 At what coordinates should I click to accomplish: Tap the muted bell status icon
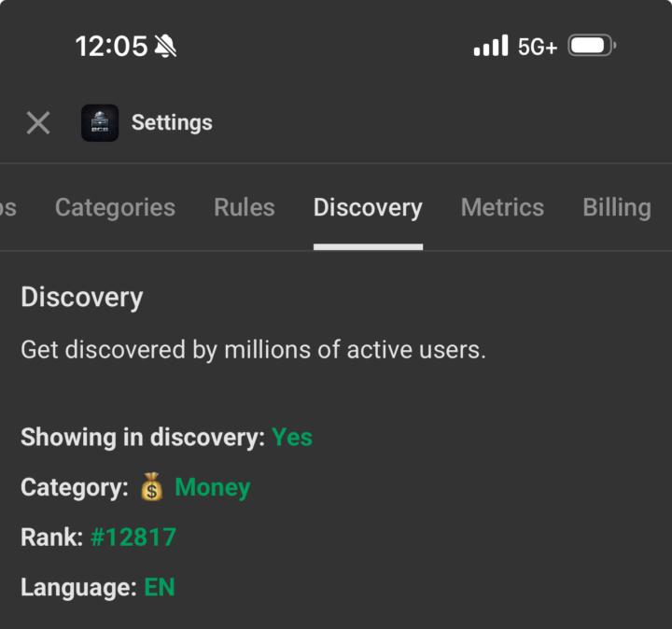165,46
